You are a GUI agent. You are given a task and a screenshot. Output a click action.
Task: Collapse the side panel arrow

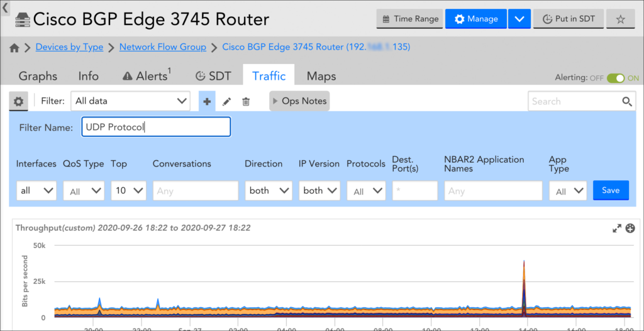[5, 8]
